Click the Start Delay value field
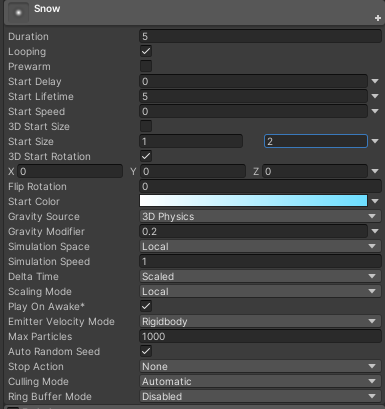The image size is (385, 409). 253,81
